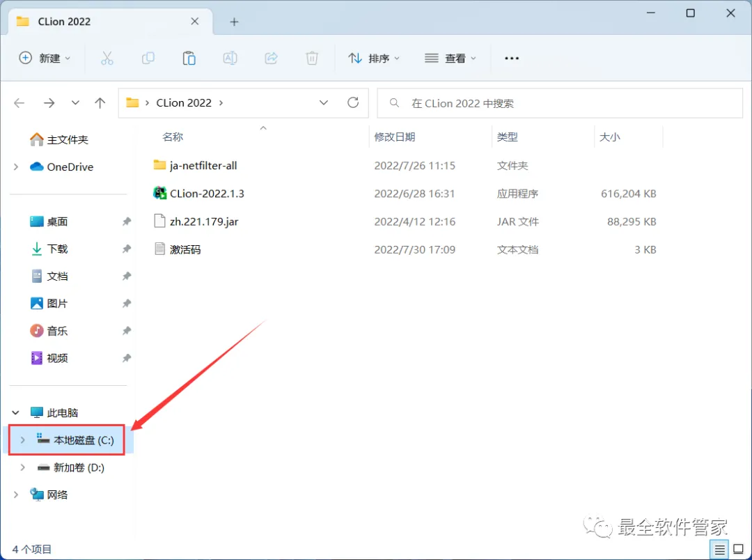752x560 pixels.
Task: Go back with the left arrow
Action: pyautogui.click(x=19, y=102)
